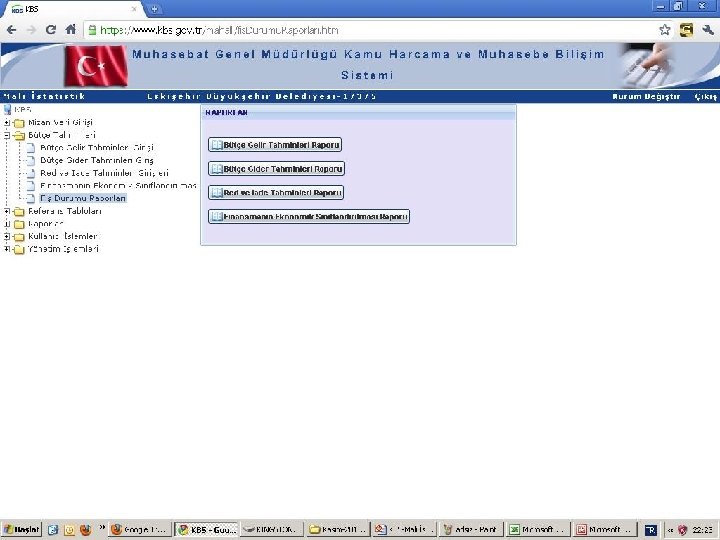Switch to the Microsoft Excel taskbar window
This screenshot has width=720, height=540.
[538, 529]
